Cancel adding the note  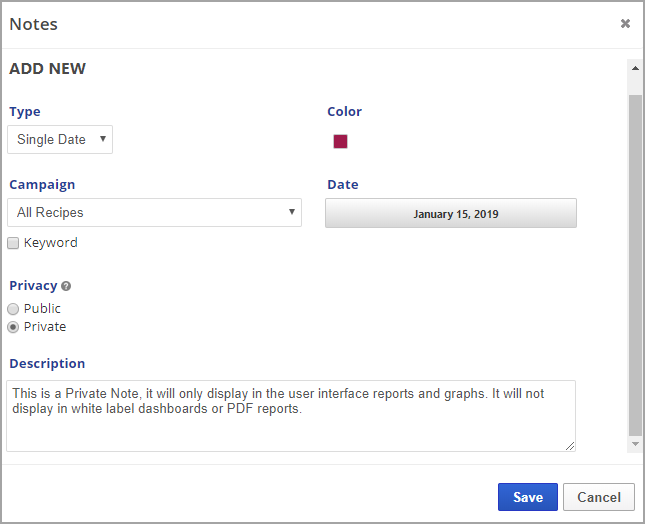[598, 497]
